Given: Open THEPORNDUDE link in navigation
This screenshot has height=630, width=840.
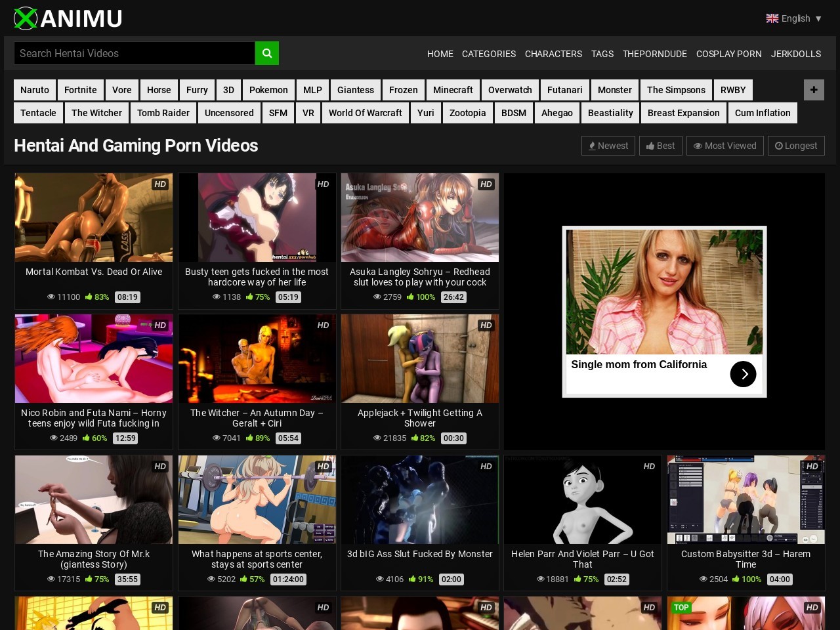Looking at the screenshot, I should coord(655,54).
